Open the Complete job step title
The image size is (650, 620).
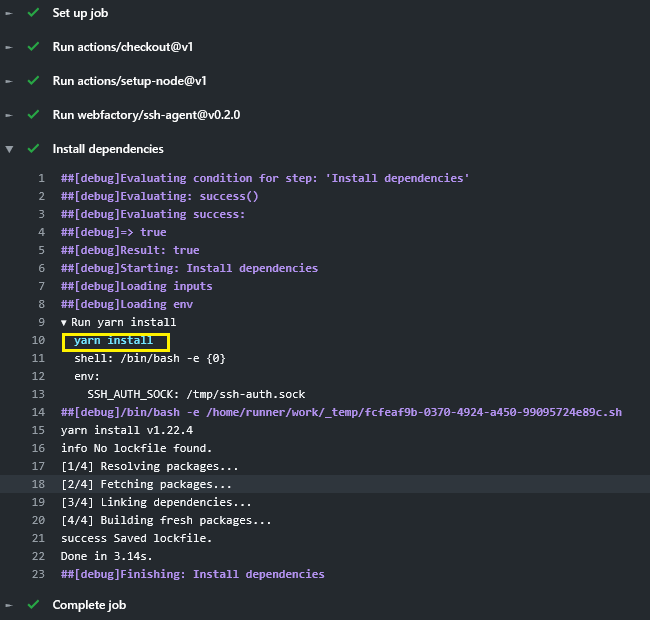[90, 605]
